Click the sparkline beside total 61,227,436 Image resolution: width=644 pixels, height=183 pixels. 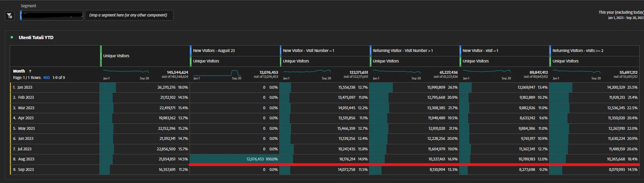(x=397, y=72)
